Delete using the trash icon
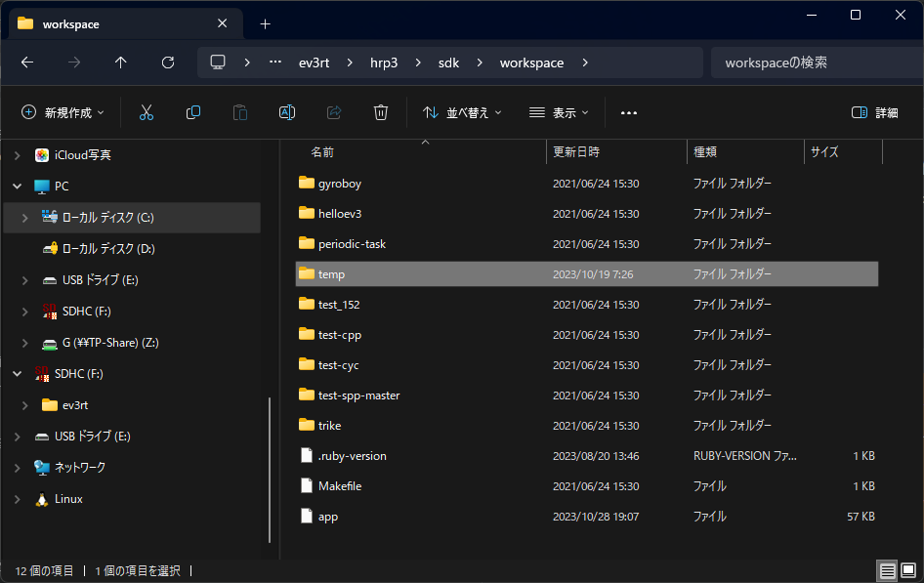The image size is (924, 583). coord(381,111)
